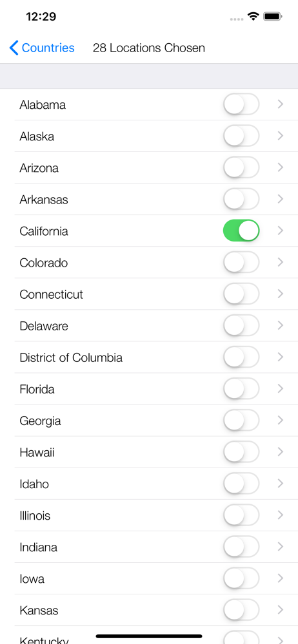Open Illinois disclosure chevron
Screen dimensions: 298x644
click(281, 515)
